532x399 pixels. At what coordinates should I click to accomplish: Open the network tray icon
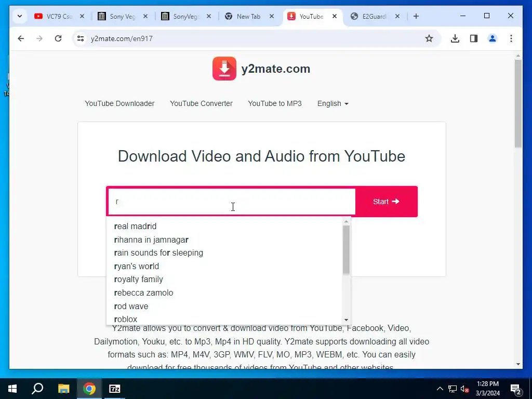pyautogui.click(x=453, y=389)
